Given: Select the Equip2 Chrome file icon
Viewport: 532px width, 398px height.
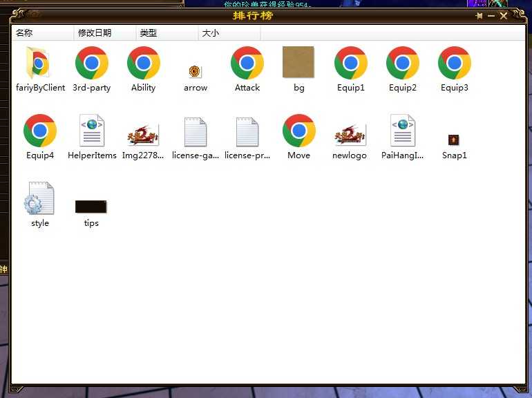Looking at the screenshot, I should pos(403,63).
